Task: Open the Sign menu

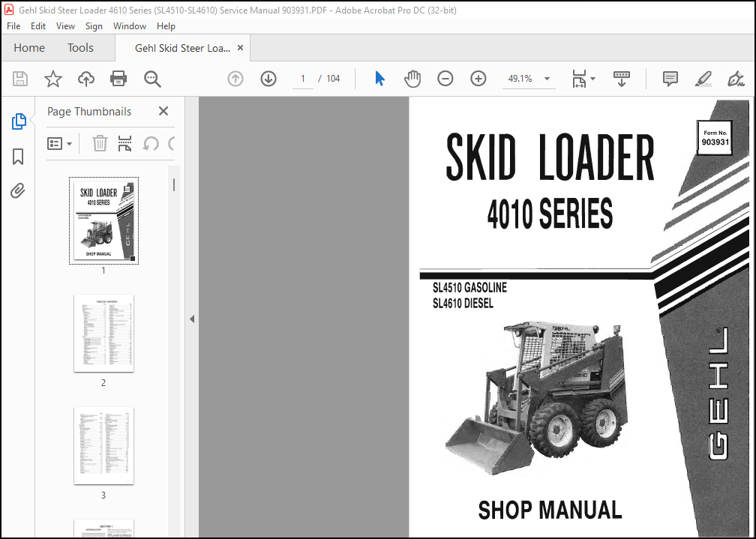Action: 94,26
